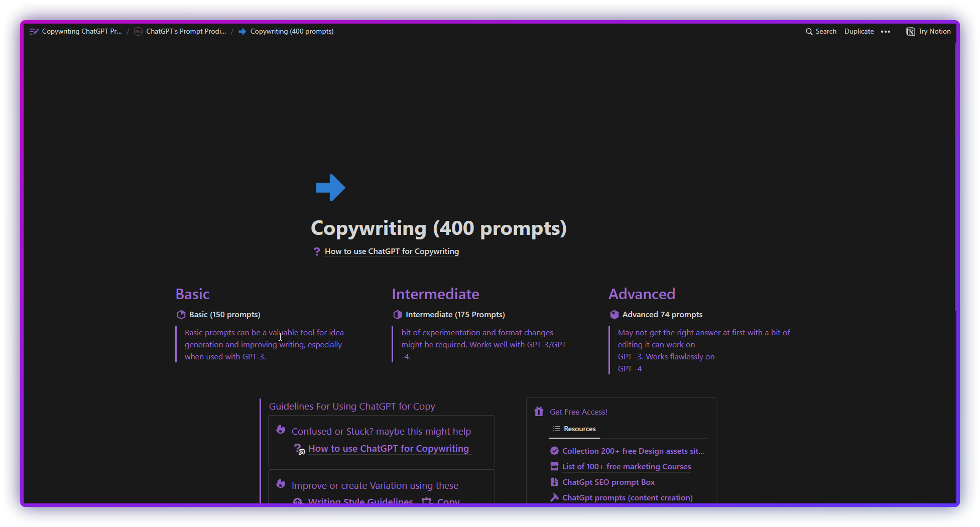Click the large blue arrow page icon
Viewport: 980px width, 527px height.
(330, 188)
